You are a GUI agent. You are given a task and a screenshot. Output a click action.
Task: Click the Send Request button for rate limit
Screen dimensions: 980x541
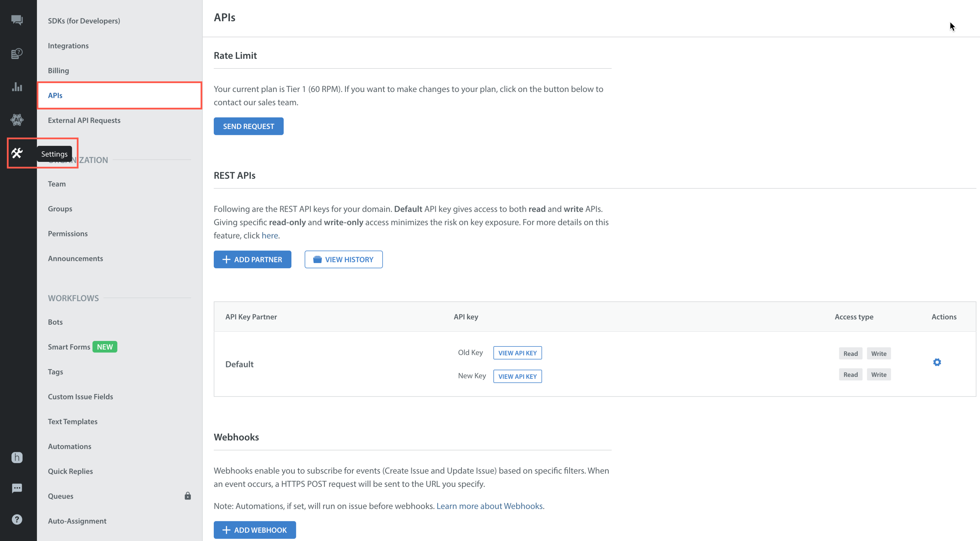pyautogui.click(x=248, y=126)
